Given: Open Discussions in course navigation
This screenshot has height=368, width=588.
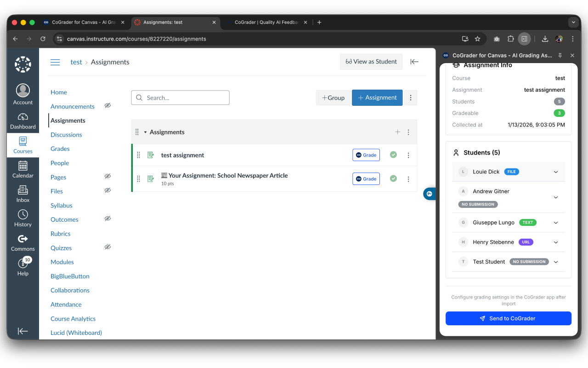Looking at the screenshot, I should [x=66, y=135].
